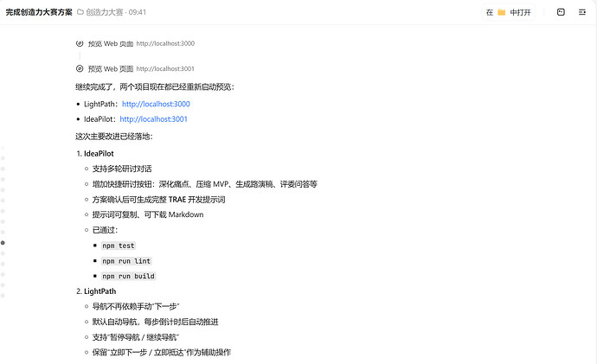The image size is (597, 364).
Task: Click the folder icon beside 创造力大赛
Action: pyautogui.click(x=80, y=12)
